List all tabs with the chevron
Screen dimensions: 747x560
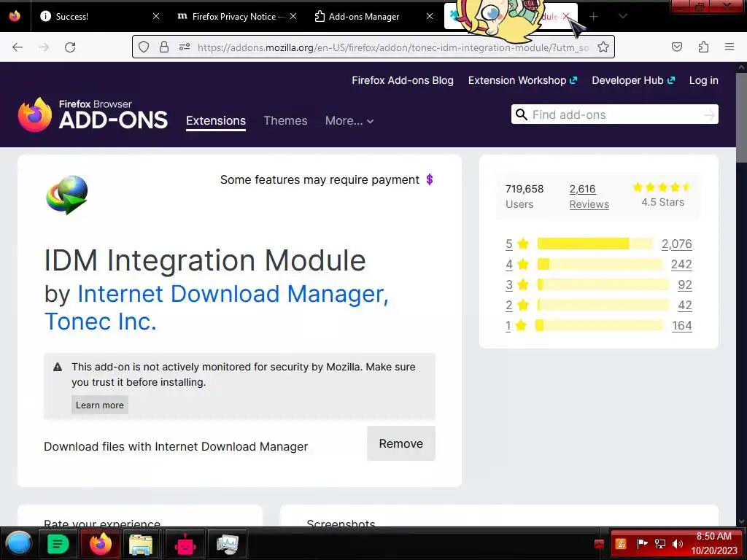point(622,16)
